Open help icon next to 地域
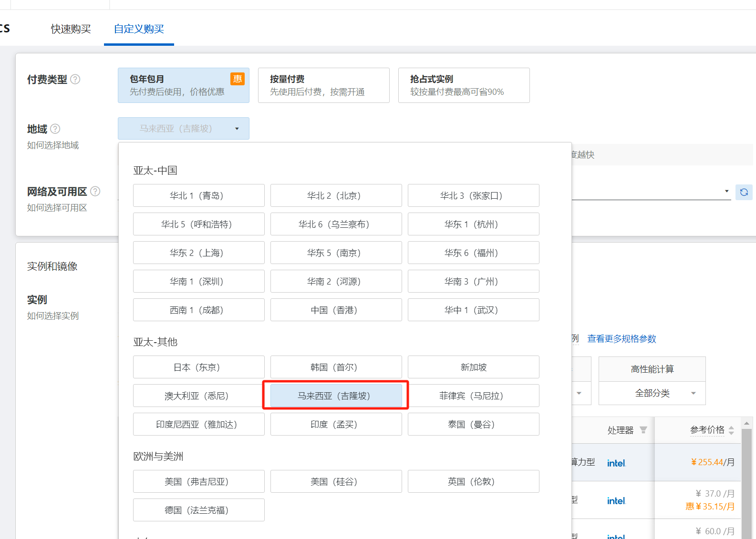The height and width of the screenshot is (539, 756). point(55,129)
